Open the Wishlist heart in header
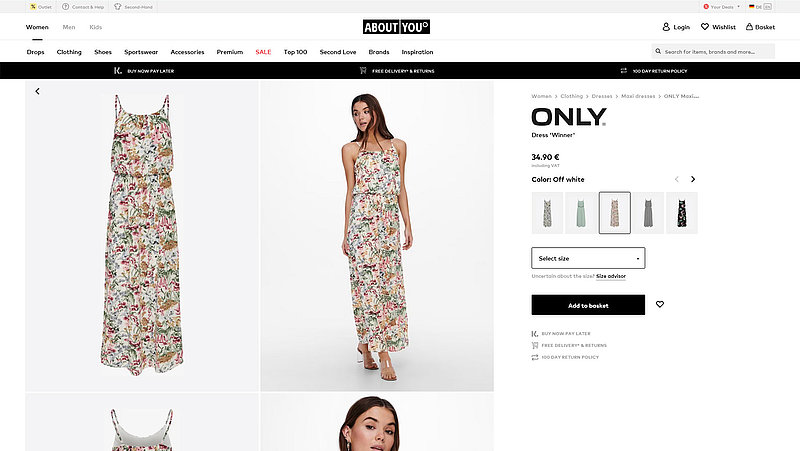Screen dimensions: 800x451 coord(704,27)
